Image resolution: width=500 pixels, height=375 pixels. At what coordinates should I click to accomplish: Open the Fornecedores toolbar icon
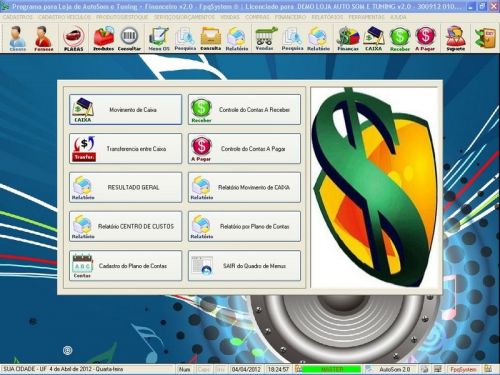tap(44, 38)
